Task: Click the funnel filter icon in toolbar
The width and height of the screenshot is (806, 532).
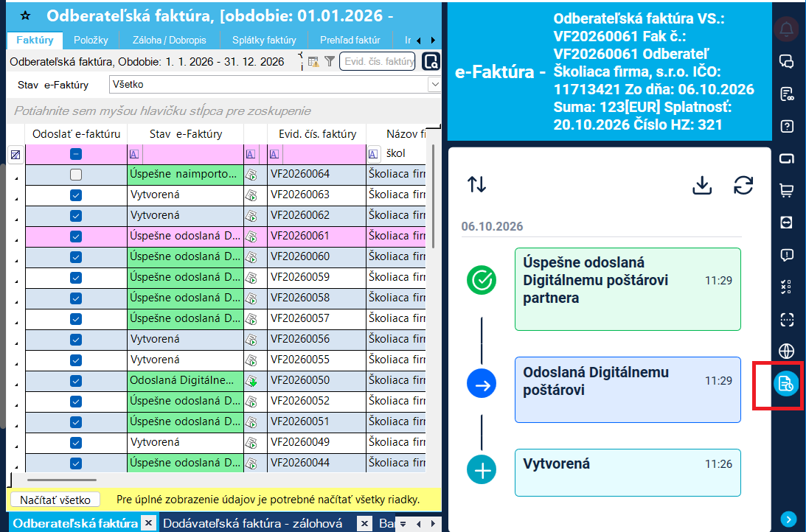Action: click(330, 62)
